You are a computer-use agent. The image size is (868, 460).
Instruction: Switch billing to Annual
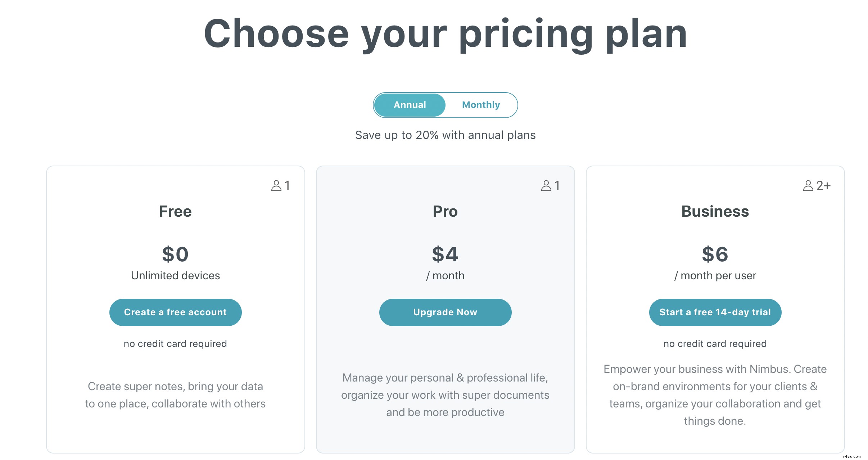[x=410, y=105]
